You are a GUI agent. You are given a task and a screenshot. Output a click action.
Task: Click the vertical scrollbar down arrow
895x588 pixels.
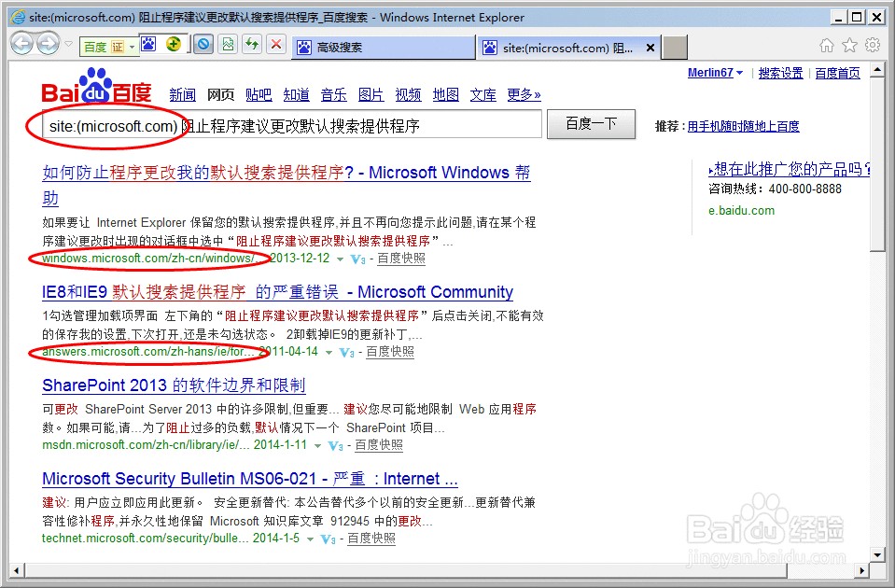(877, 553)
